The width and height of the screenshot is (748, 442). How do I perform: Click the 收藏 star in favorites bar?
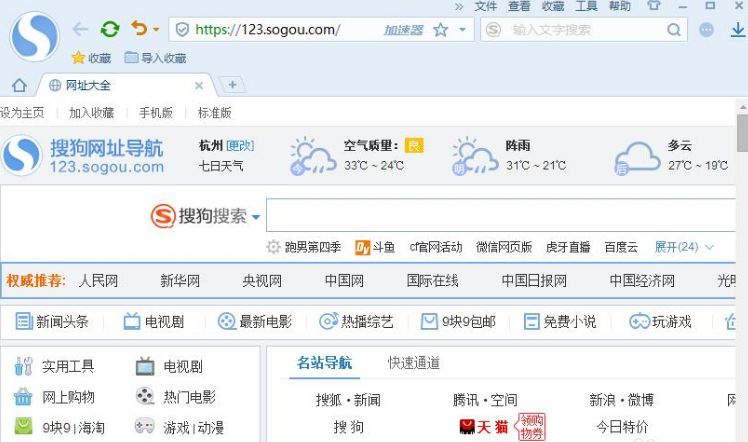91,58
